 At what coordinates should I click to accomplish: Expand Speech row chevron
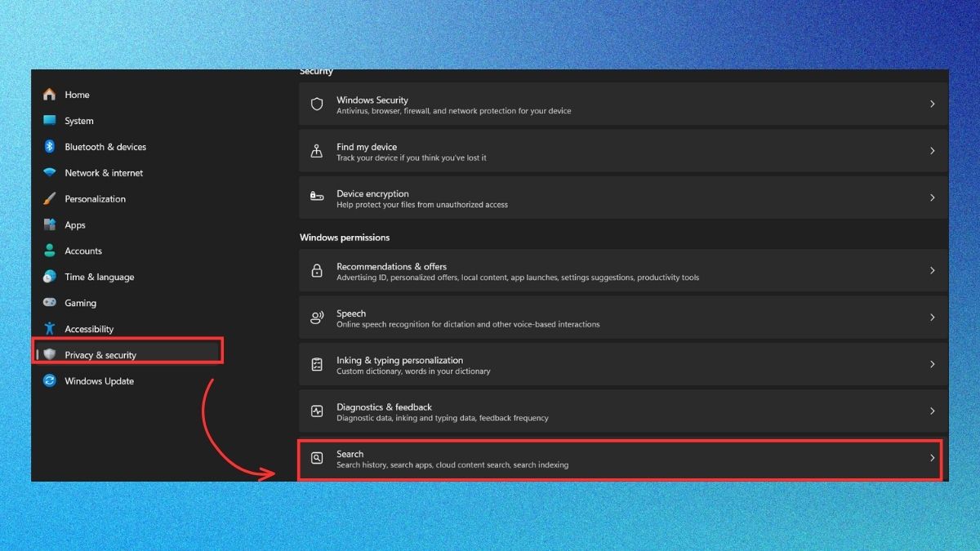tap(932, 318)
